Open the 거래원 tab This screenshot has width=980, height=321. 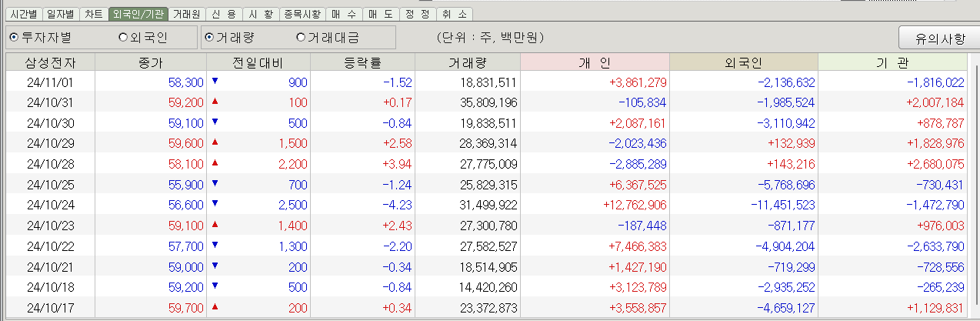coord(187,14)
